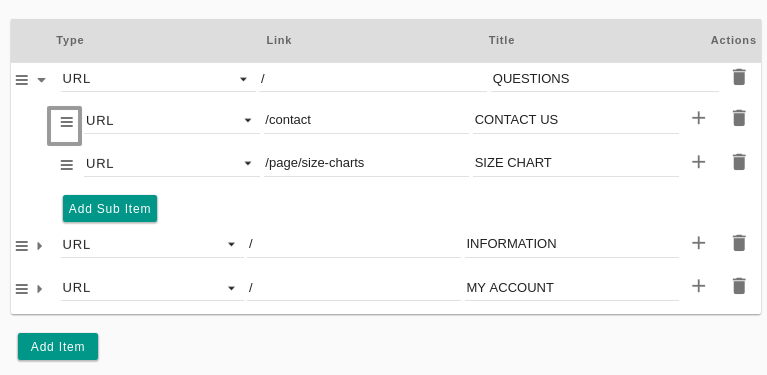Open the Type dropdown for QUESTIONS row

pos(158,79)
